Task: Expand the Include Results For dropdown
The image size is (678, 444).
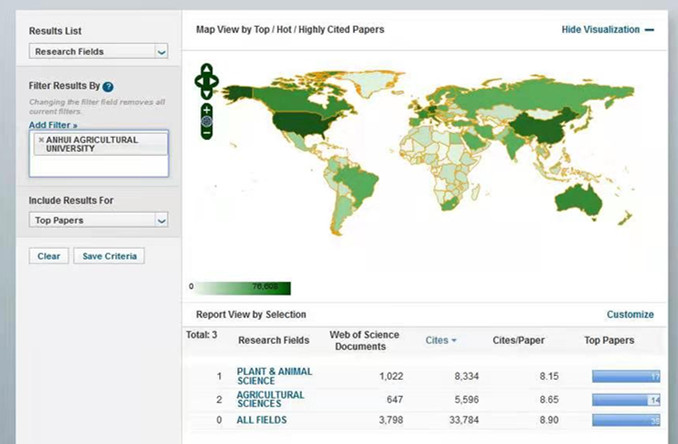Action: tap(98, 220)
